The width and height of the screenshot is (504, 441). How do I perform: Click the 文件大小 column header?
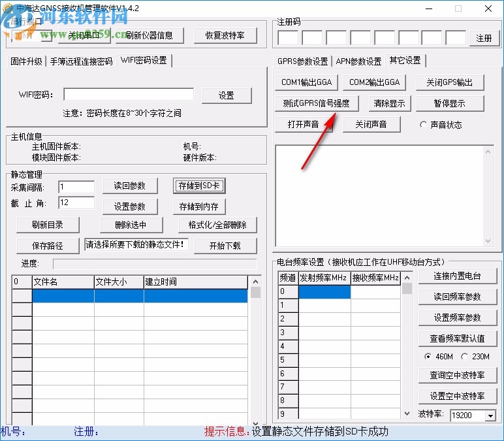click(119, 282)
